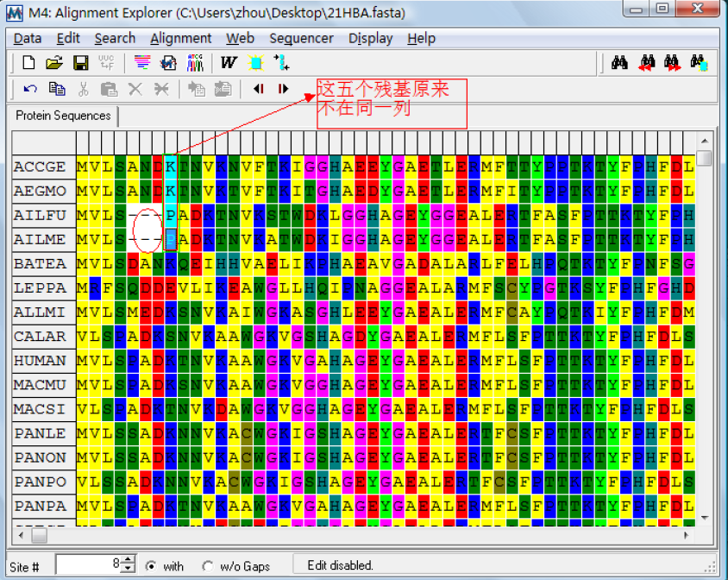Delete selected block with X icon
The width and height of the screenshot is (728, 580).
pyautogui.click(x=135, y=89)
